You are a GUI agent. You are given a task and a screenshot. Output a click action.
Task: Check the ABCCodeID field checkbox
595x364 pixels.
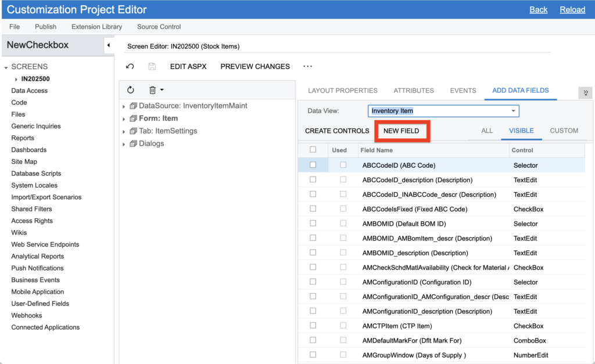(x=313, y=165)
